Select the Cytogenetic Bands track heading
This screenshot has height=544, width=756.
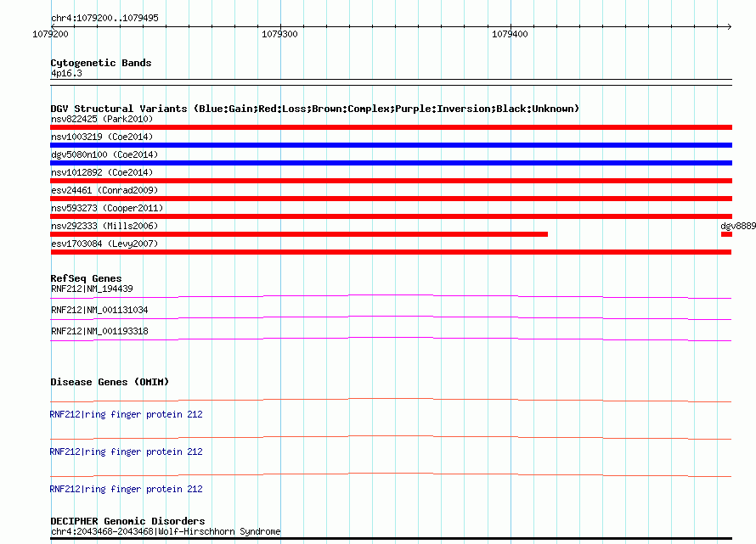pyautogui.click(x=101, y=63)
